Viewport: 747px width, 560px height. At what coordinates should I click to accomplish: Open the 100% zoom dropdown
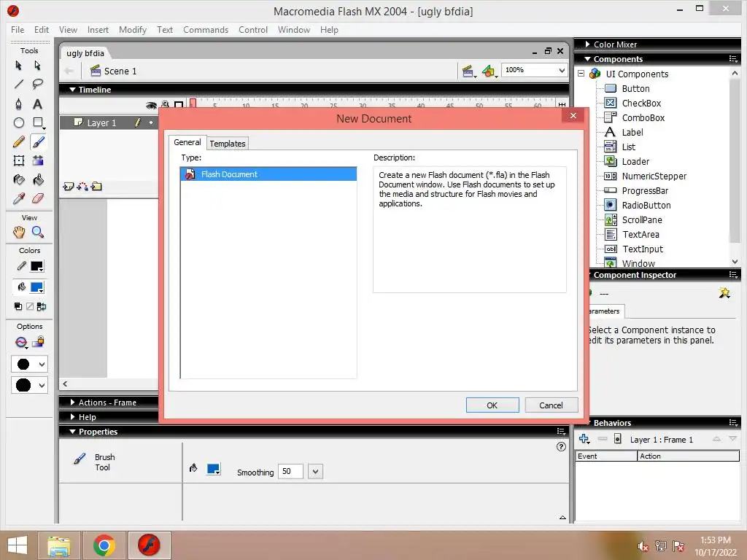562,71
